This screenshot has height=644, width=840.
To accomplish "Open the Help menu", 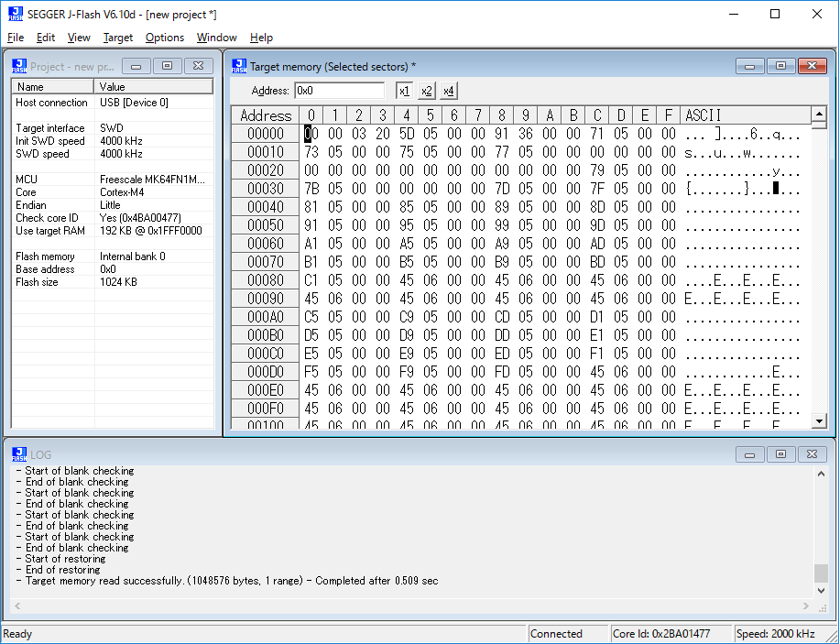I will tap(261, 38).
